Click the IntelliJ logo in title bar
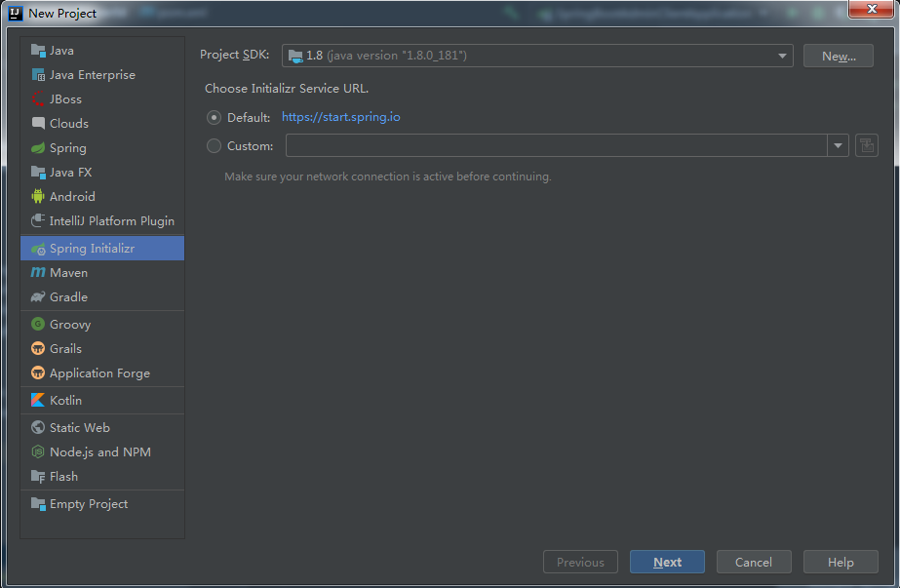The image size is (900, 588). click(16, 13)
